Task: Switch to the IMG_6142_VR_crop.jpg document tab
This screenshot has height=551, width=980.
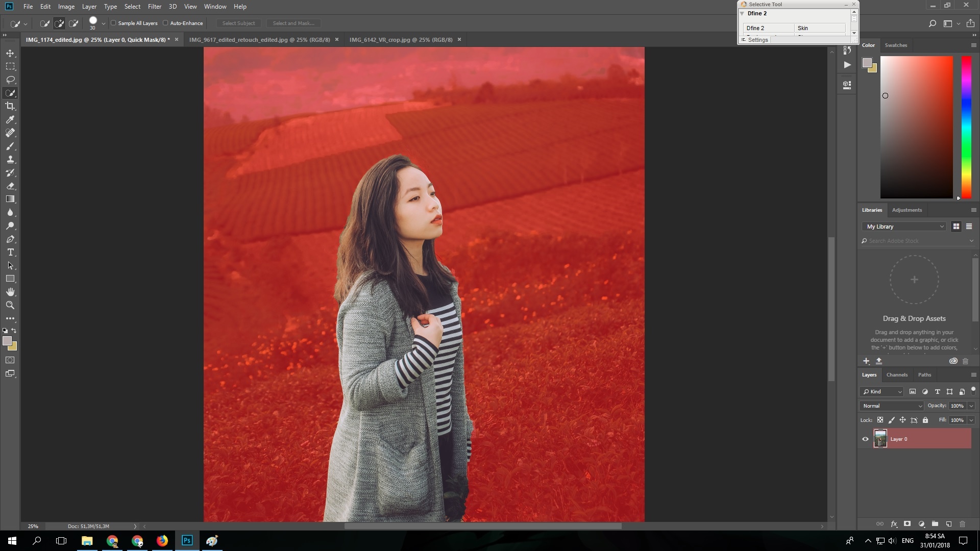Action: 400,39
